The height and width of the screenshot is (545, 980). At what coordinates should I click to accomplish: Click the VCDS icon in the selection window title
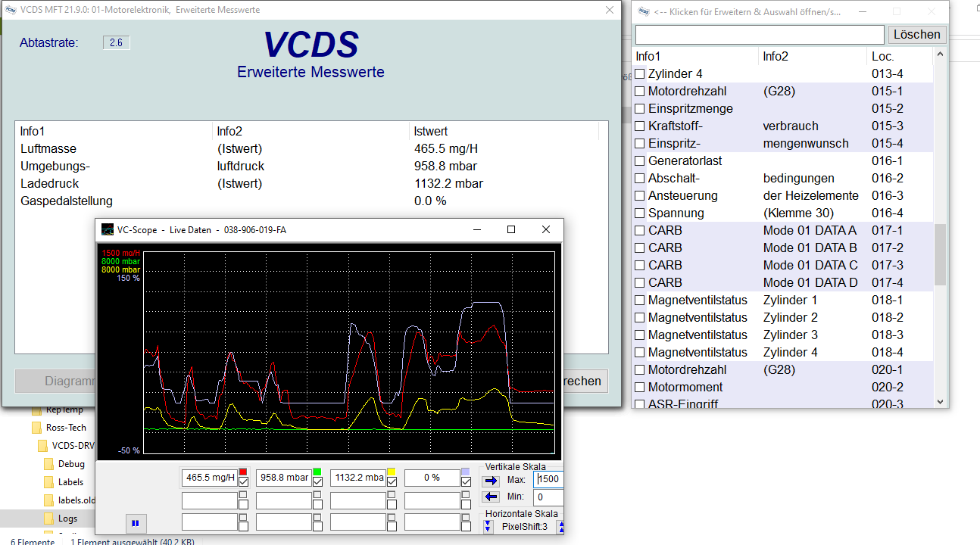644,11
